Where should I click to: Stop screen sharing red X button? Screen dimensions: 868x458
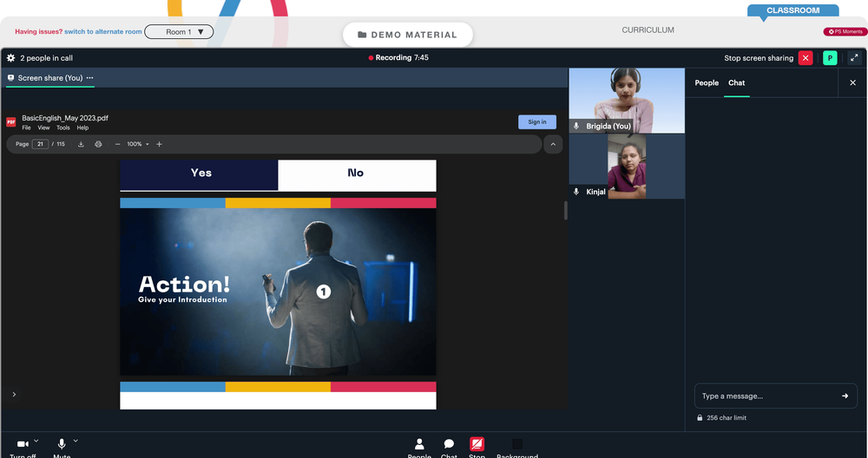806,57
